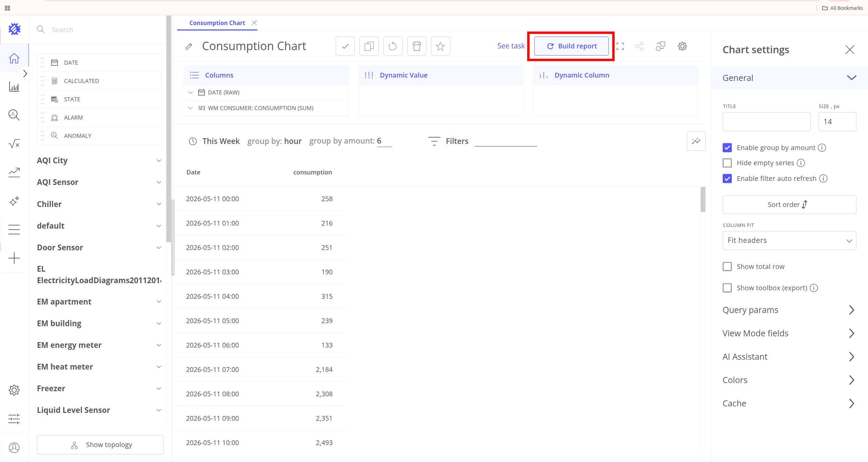Open Cache section

[789, 403]
